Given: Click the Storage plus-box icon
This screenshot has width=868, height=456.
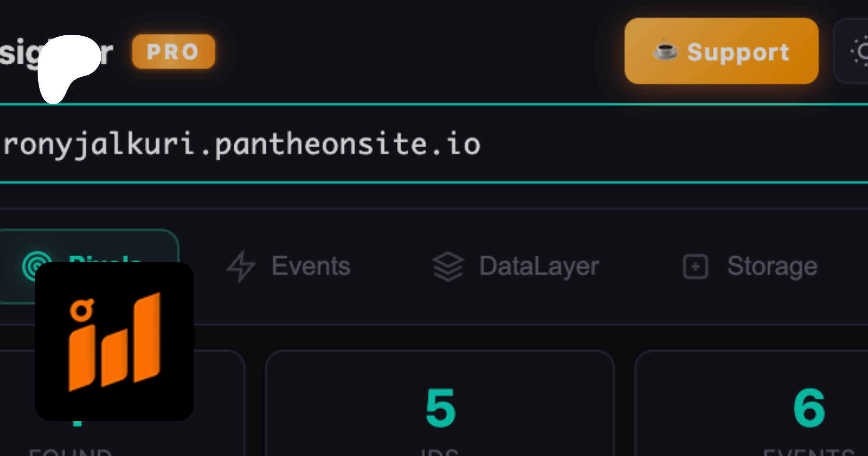Looking at the screenshot, I should (x=695, y=266).
